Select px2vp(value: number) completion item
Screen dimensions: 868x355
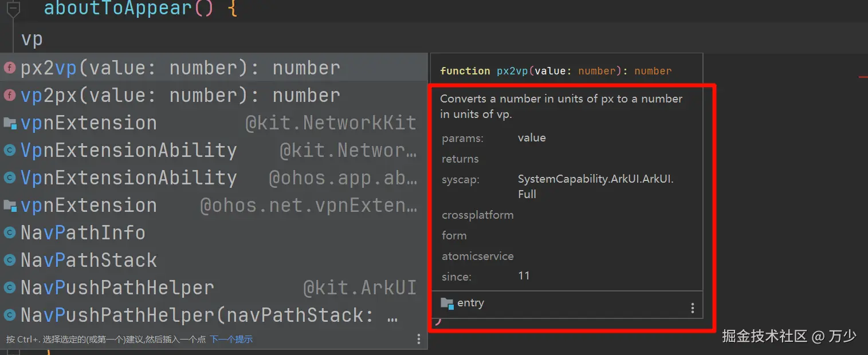[x=180, y=68]
